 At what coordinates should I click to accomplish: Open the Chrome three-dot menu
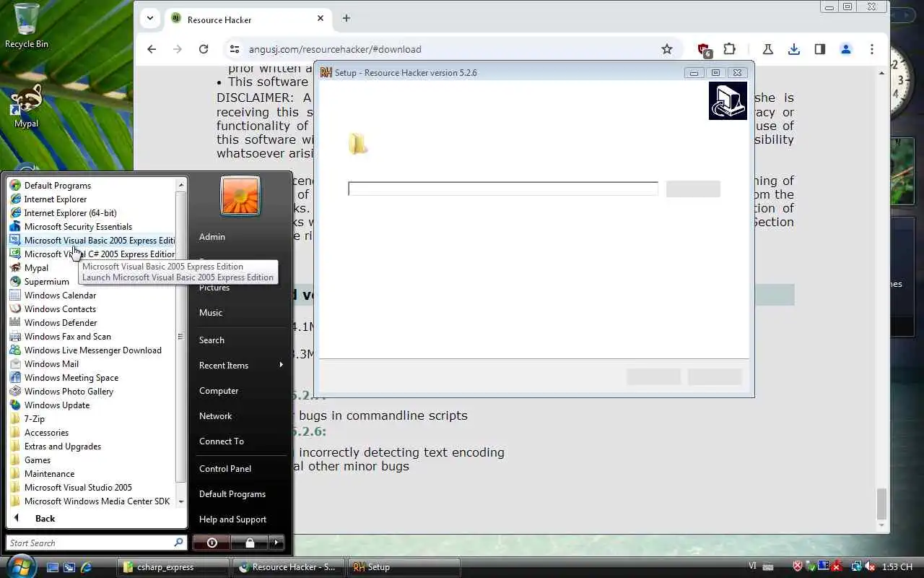point(872,49)
